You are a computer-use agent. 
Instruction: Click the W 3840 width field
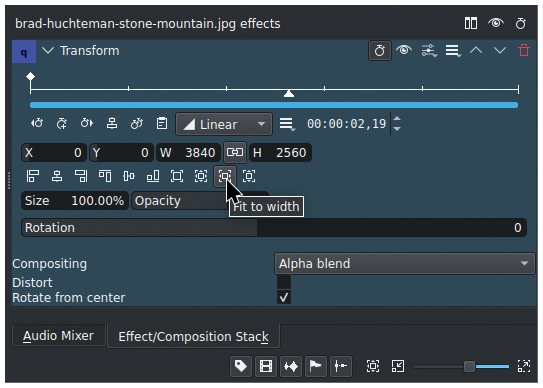click(188, 152)
